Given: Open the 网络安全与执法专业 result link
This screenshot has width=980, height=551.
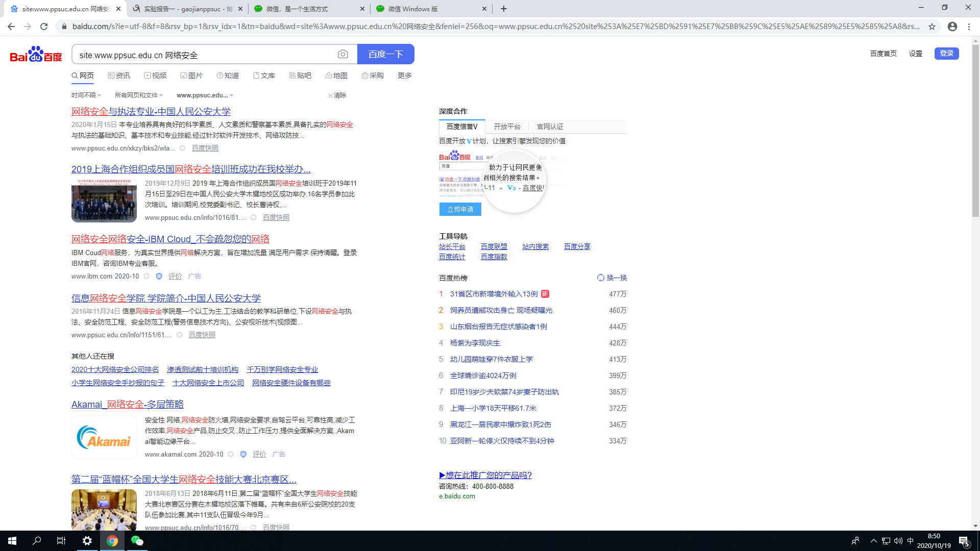Looking at the screenshot, I should 151,111.
